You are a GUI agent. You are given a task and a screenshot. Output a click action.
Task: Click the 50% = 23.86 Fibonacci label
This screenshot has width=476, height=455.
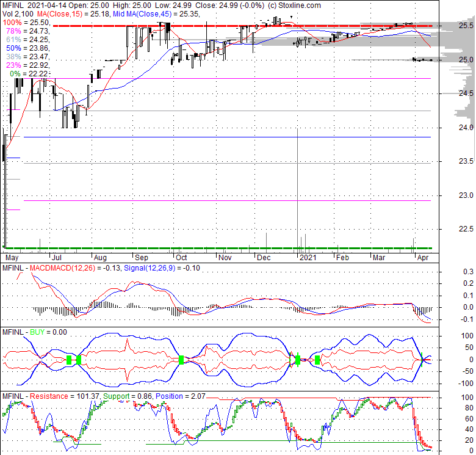click(27, 48)
